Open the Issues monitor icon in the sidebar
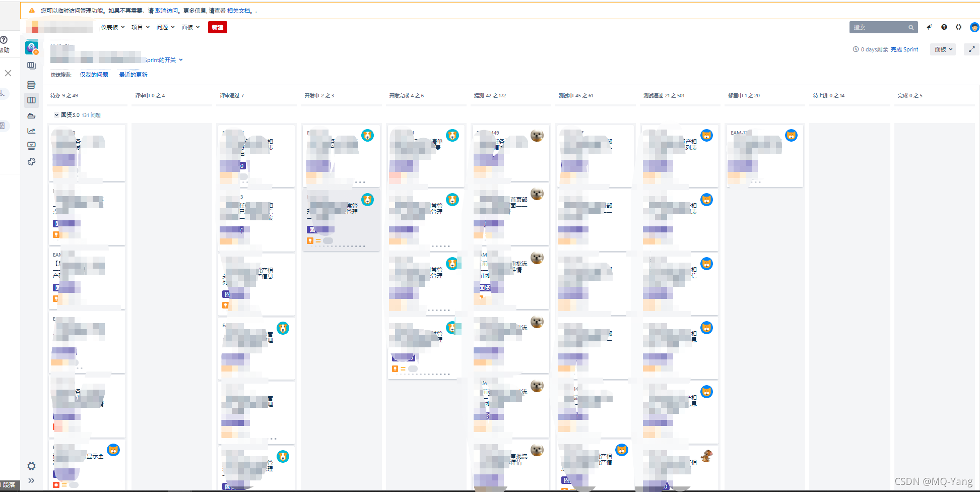 coord(31,146)
